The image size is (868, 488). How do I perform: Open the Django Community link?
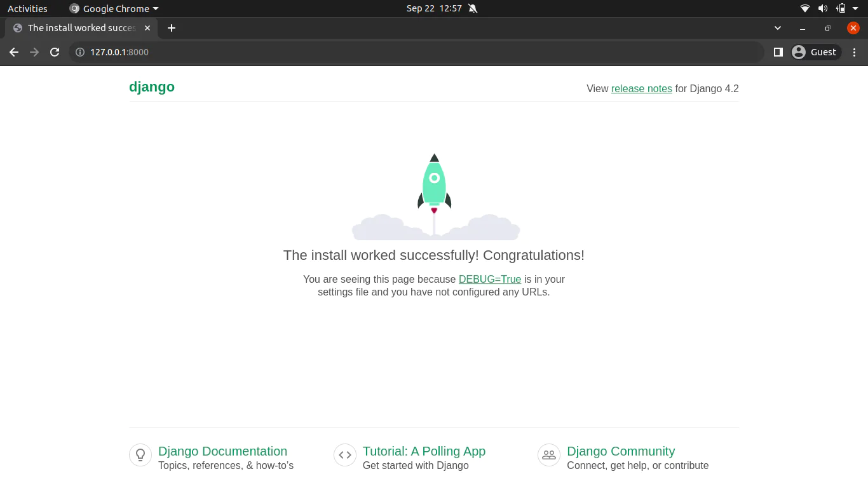tap(621, 451)
